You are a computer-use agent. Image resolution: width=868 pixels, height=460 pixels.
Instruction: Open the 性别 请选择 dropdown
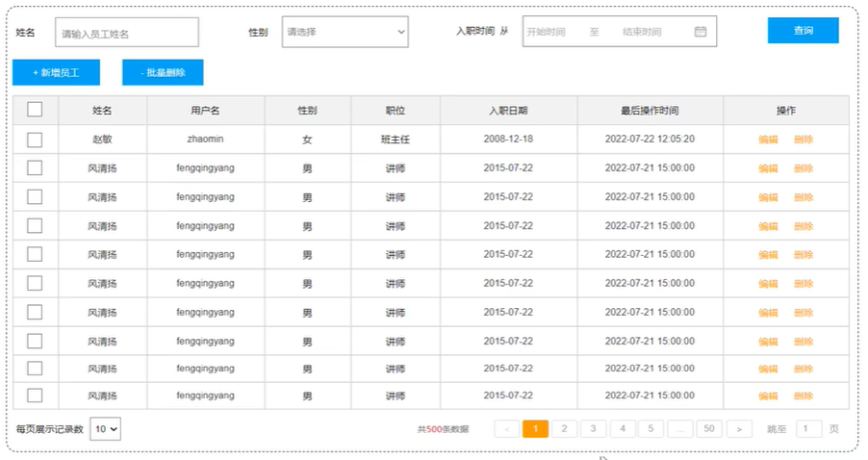[x=345, y=32]
